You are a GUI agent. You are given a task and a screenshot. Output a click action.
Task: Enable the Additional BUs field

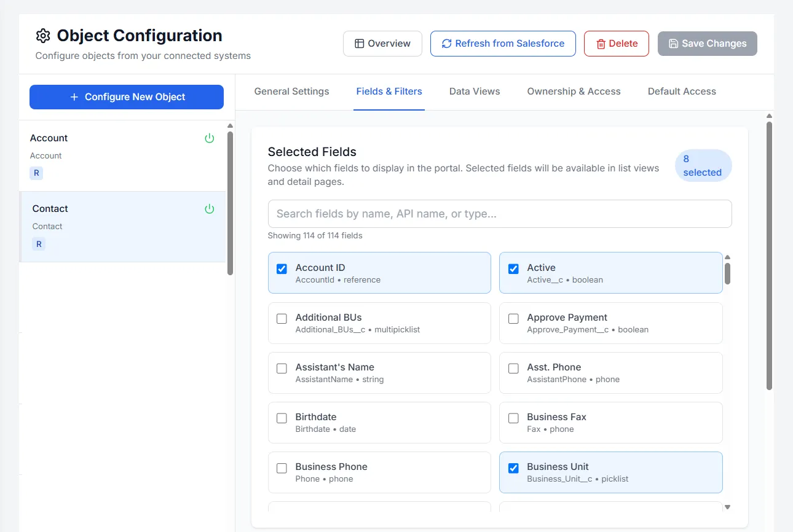[282, 318]
